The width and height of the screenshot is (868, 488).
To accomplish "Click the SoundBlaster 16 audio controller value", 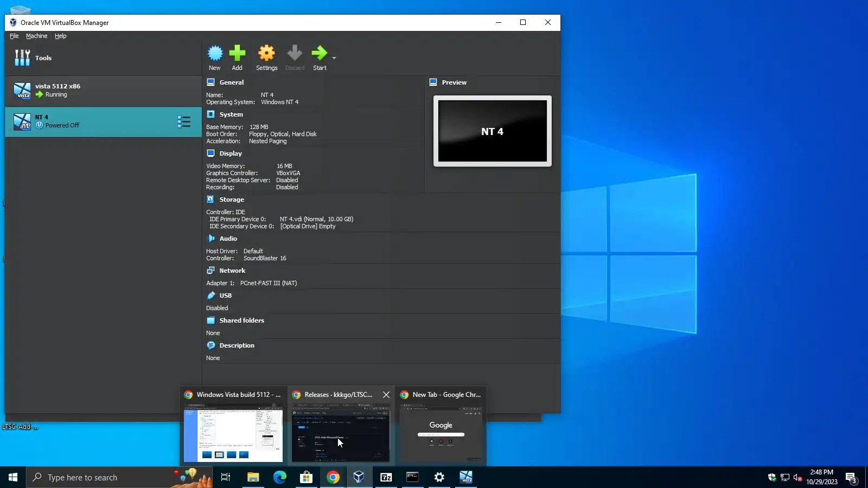I will [x=265, y=258].
